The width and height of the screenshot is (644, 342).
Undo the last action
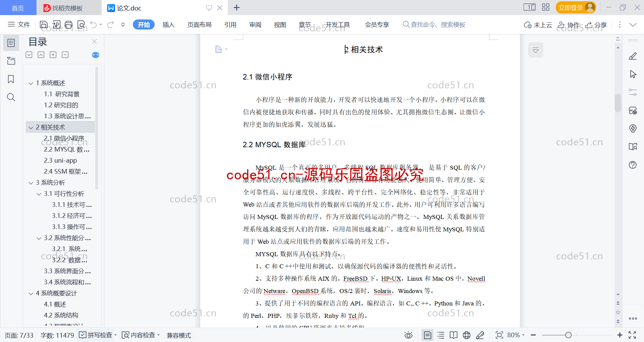point(94,24)
